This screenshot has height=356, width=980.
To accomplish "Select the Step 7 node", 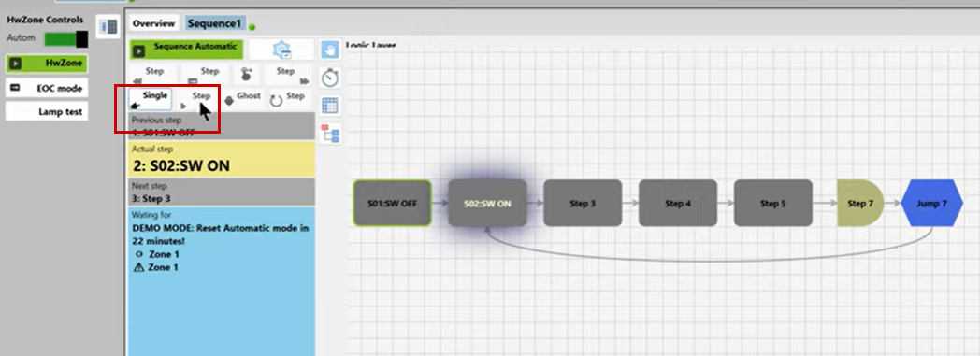I will pos(860,204).
